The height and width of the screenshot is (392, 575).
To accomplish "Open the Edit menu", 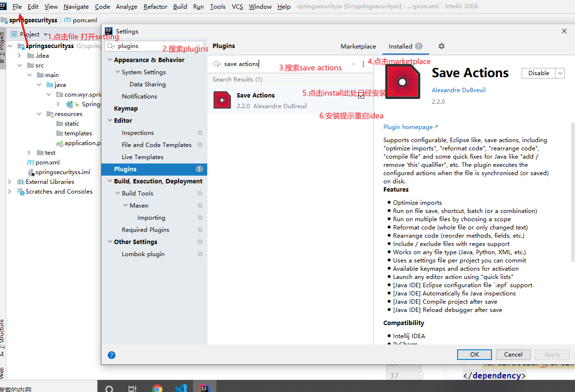I will (x=33, y=7).
